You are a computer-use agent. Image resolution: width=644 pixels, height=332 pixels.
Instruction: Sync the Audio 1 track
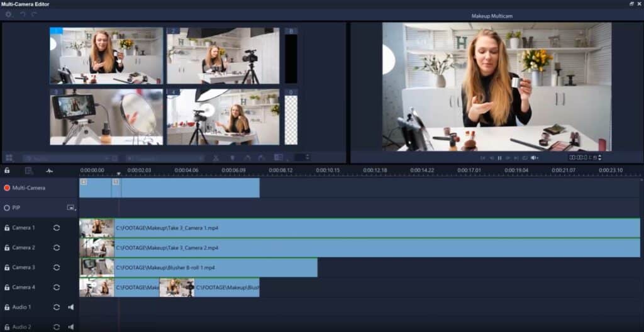(x=57, y=307)
